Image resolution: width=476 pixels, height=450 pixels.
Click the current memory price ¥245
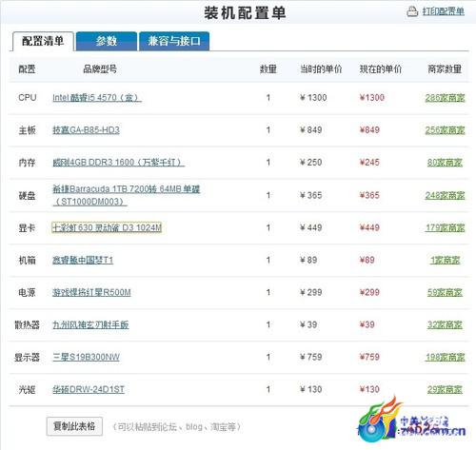pos(369,163)
